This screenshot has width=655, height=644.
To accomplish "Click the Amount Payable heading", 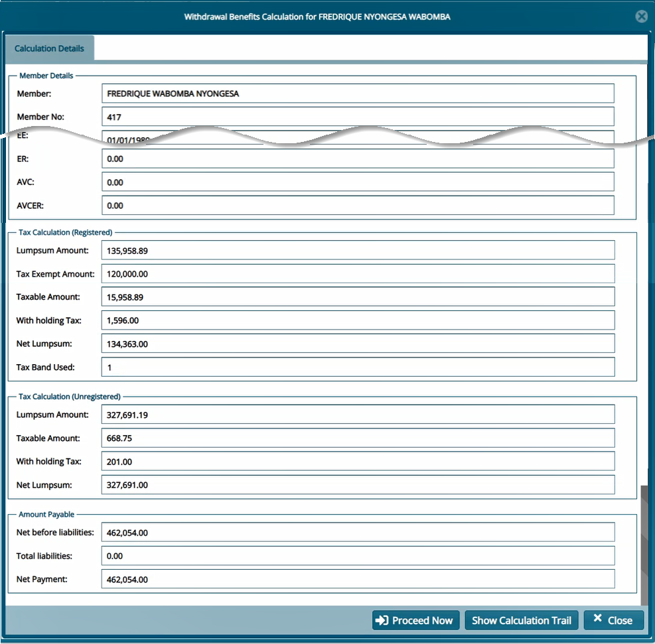I will coord(46,514).
